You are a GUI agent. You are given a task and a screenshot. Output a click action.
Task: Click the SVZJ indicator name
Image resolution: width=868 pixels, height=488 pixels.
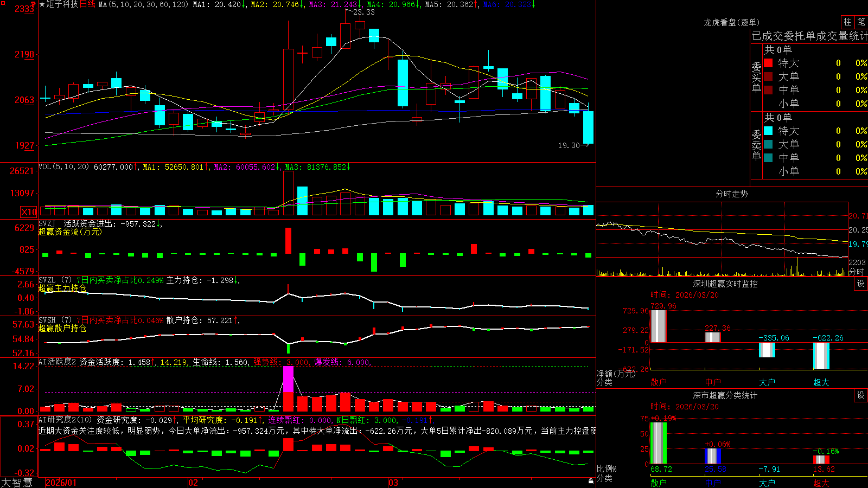coord(47,223)
